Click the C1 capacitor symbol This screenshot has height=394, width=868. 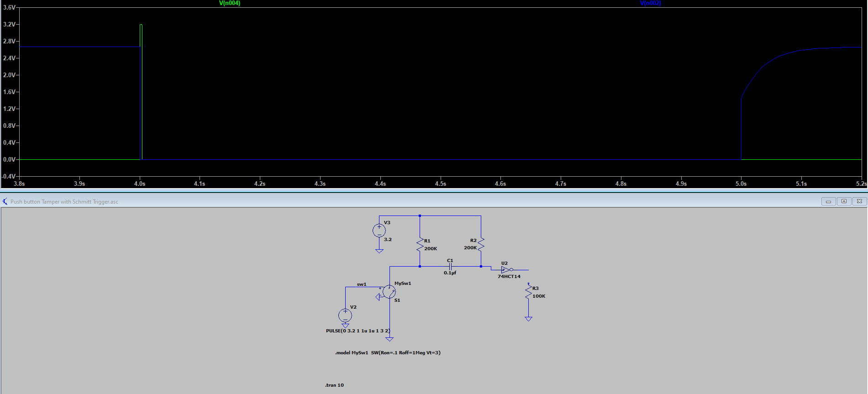(450, 267)
